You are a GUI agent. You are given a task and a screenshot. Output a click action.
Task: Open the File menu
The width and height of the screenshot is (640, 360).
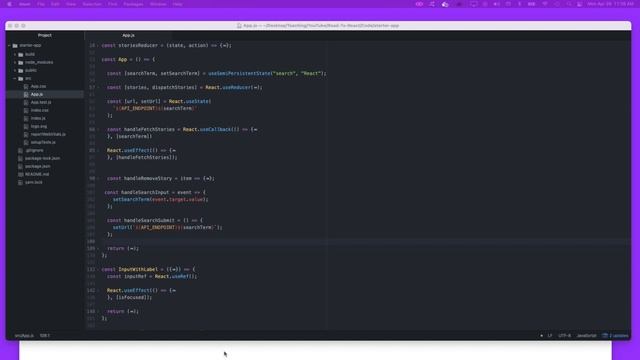pos(41,4)
